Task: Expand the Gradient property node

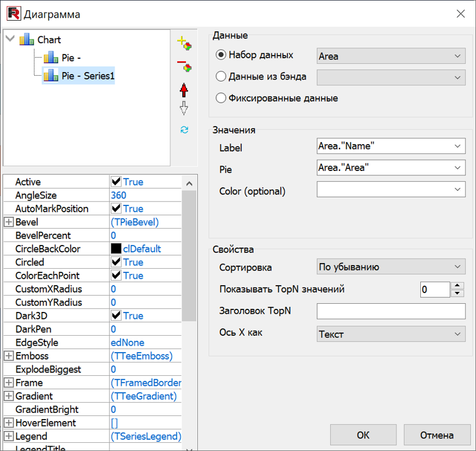Action: [x=9, y=397]
